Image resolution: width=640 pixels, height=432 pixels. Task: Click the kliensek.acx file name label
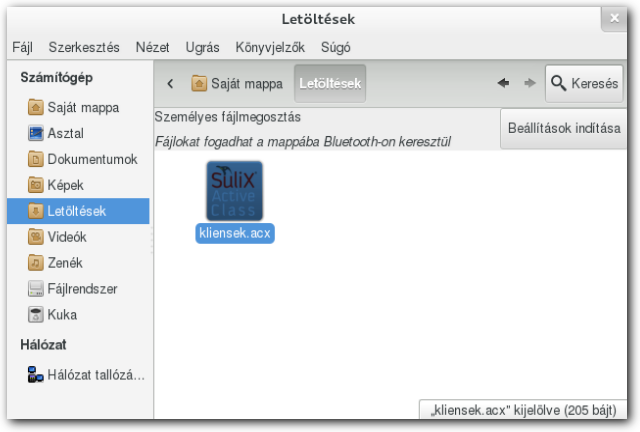(x=235, y=233)
